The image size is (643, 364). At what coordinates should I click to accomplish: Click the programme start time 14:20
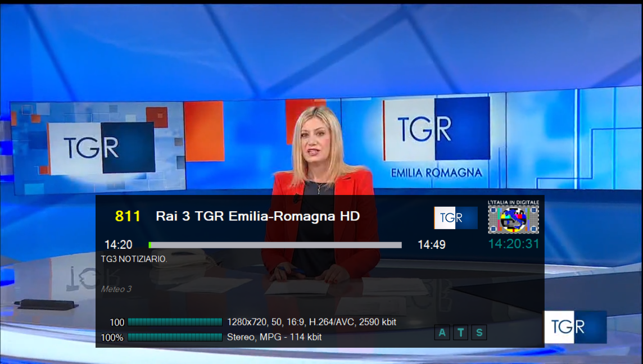(x=119, y=245)
